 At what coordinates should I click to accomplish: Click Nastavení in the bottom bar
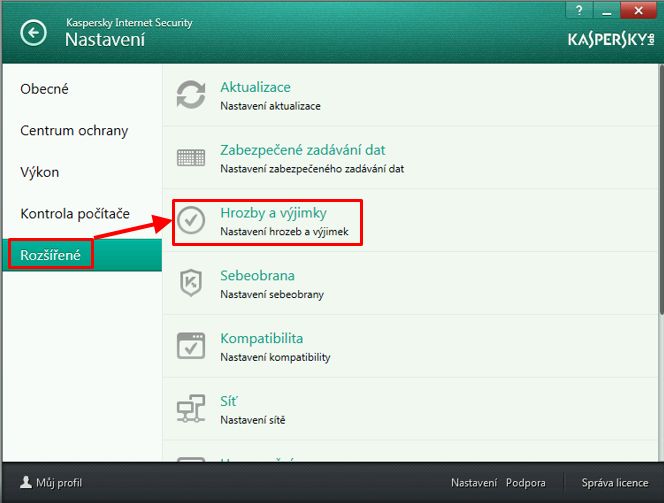474,483
